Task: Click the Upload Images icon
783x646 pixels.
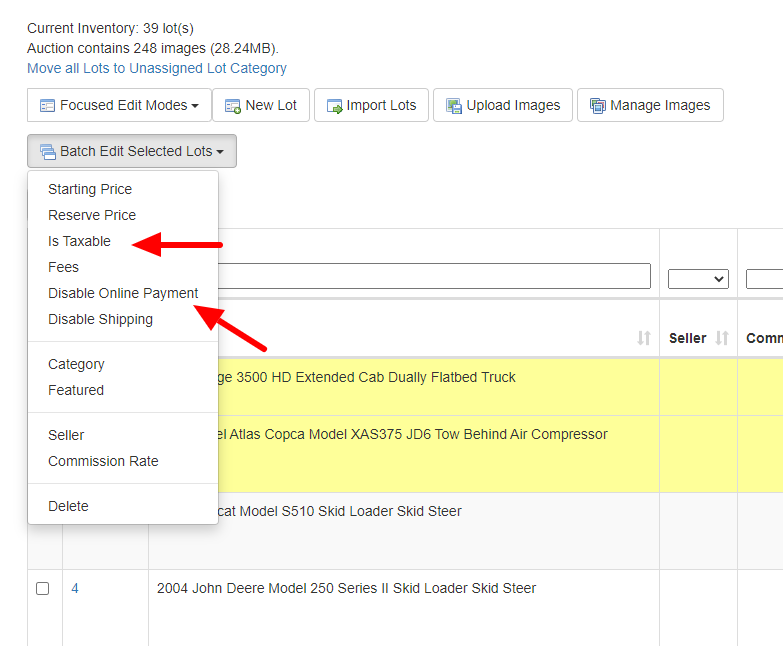Action: [453, 105]
